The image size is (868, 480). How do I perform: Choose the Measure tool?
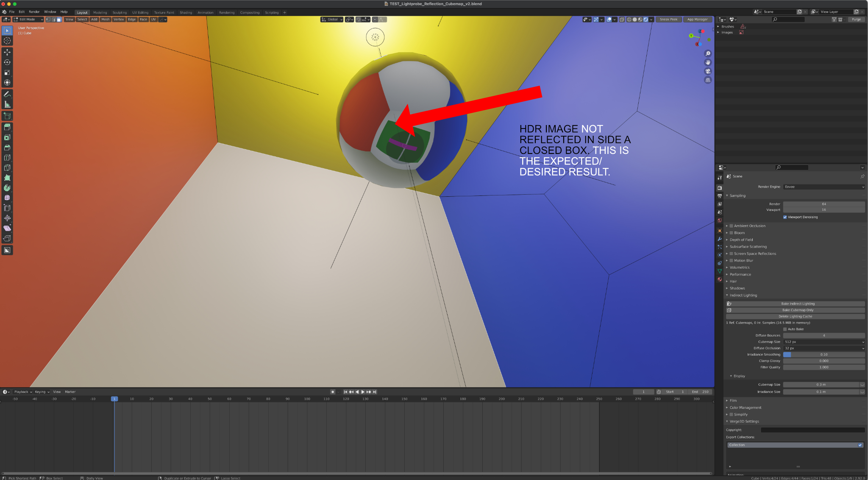pyautogui.click(x=7, y=104)
